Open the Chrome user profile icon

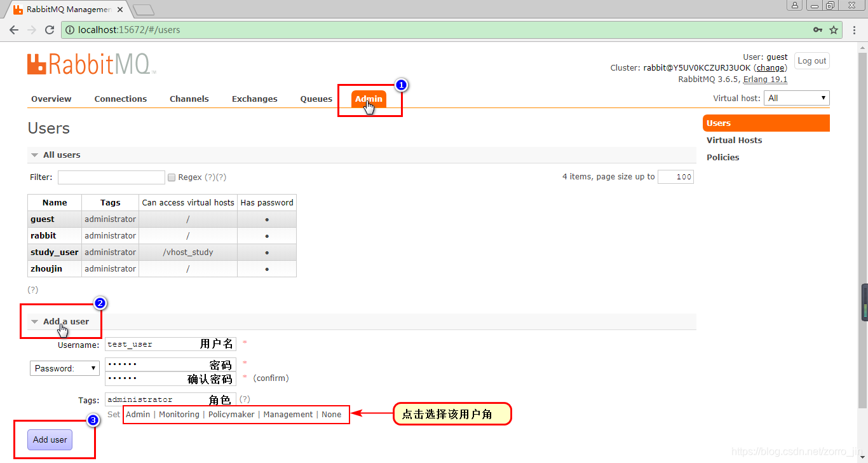point(795,5)
